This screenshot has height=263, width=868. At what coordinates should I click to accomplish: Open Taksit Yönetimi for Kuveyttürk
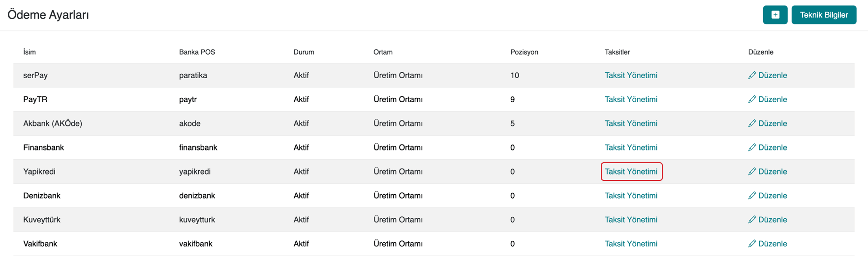point(631,220)
